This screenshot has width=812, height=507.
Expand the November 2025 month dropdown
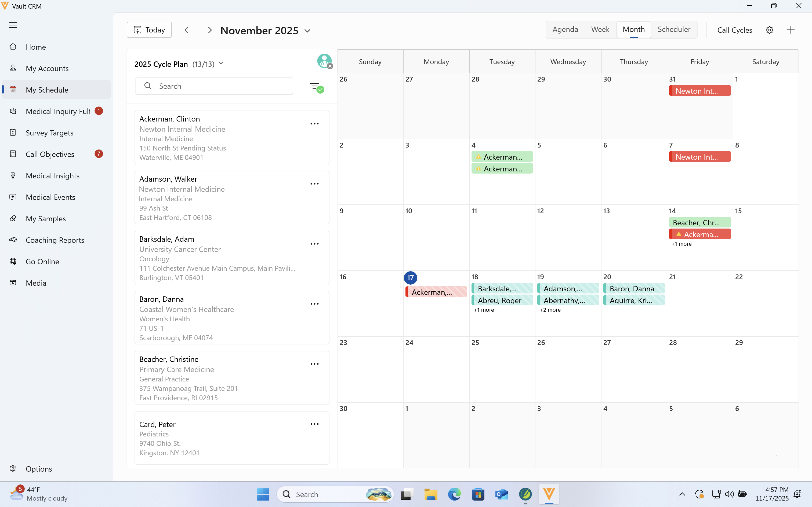[x=307, y=31]
